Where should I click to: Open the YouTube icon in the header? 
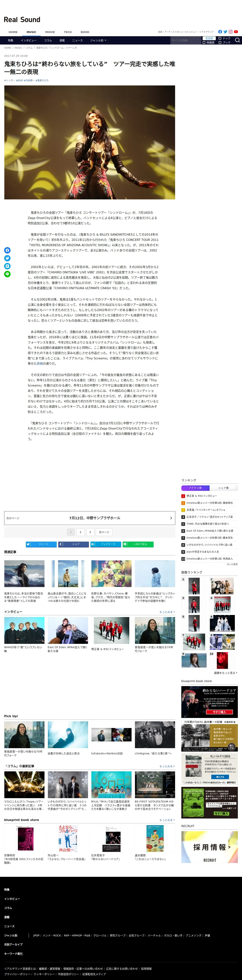pyautogui.click(x=236, y=32)
